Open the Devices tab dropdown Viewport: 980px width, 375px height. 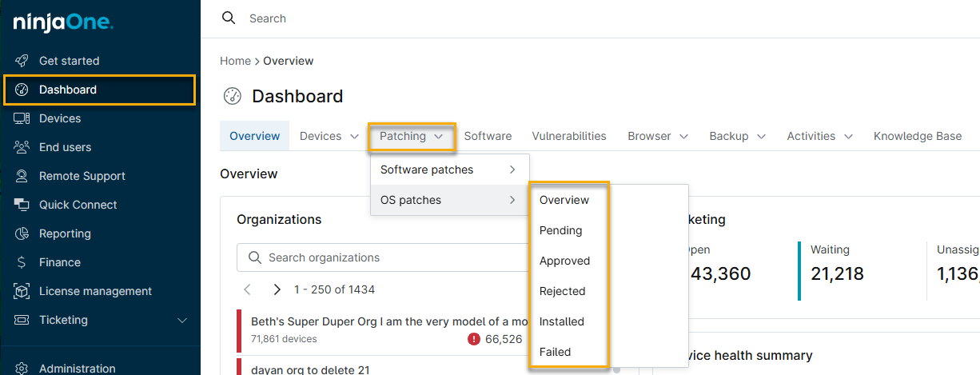pos(354,137)
